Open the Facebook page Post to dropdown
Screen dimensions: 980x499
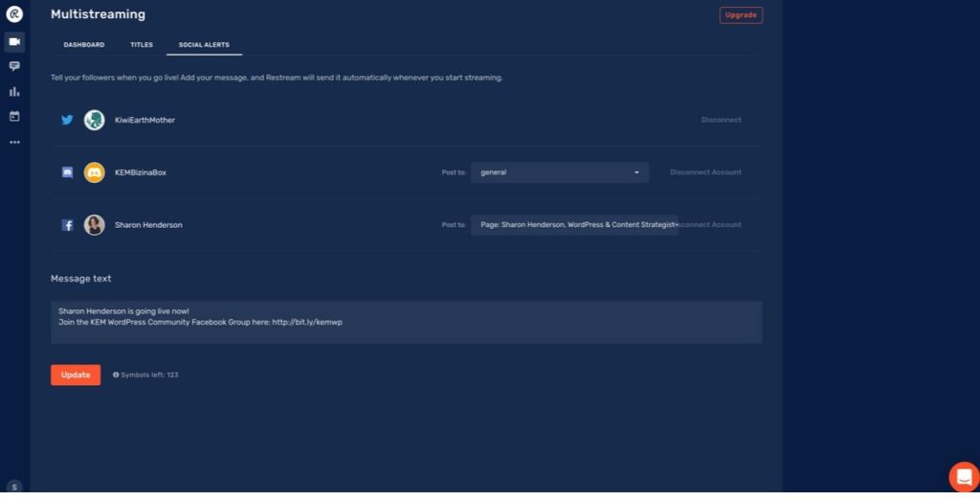(574, 225)
